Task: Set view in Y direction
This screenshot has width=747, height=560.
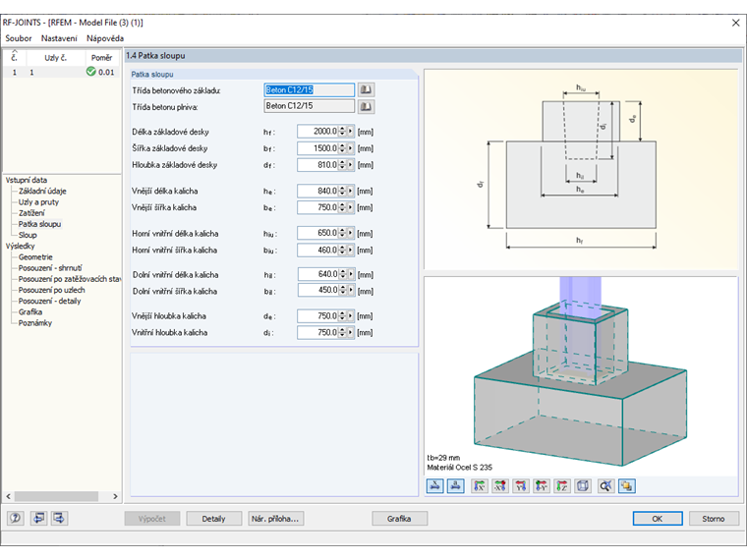Action: tap(521, 486)
